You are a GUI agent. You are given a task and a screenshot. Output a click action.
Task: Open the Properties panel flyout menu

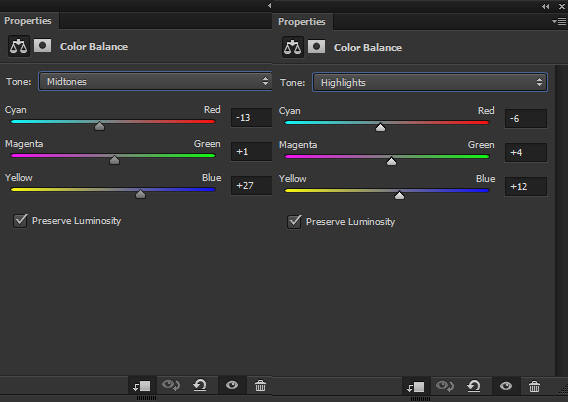point(559,22)
